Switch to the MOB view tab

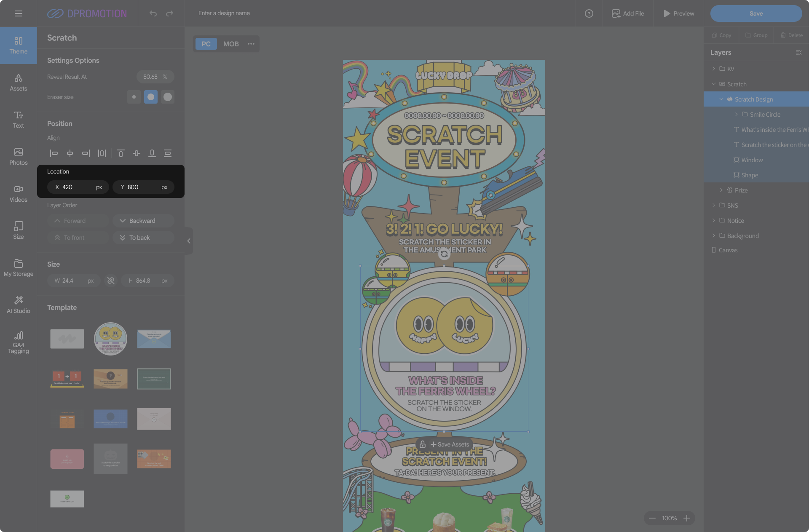(x=230, y=44)
